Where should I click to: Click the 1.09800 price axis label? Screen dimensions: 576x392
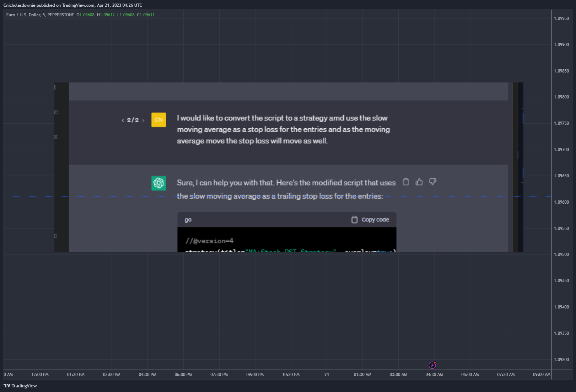[x=561, y=97]
